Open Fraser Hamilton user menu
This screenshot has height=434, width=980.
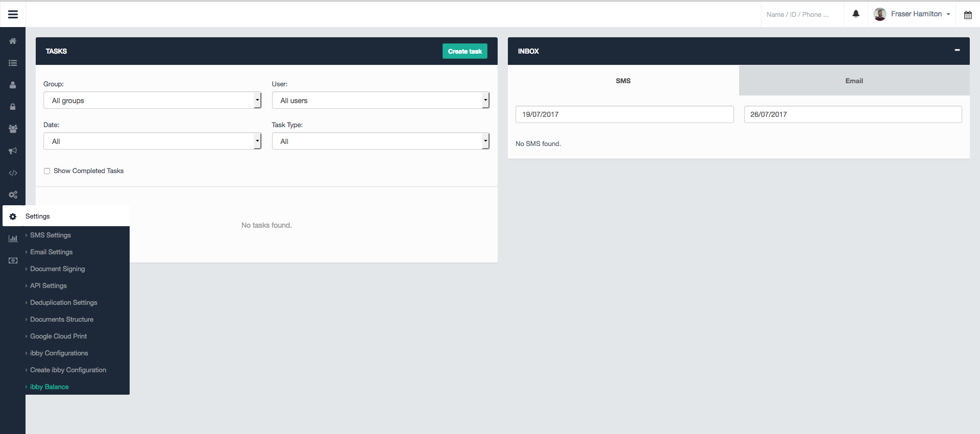tap(912, 14)
